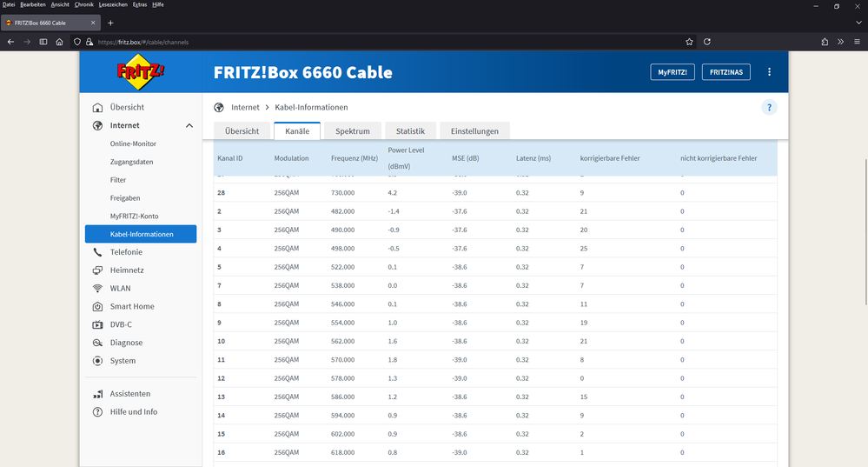Open MyFRITZ!-Konto in sidebar
This screenshot has width=868, height=467.
[134, 216]
